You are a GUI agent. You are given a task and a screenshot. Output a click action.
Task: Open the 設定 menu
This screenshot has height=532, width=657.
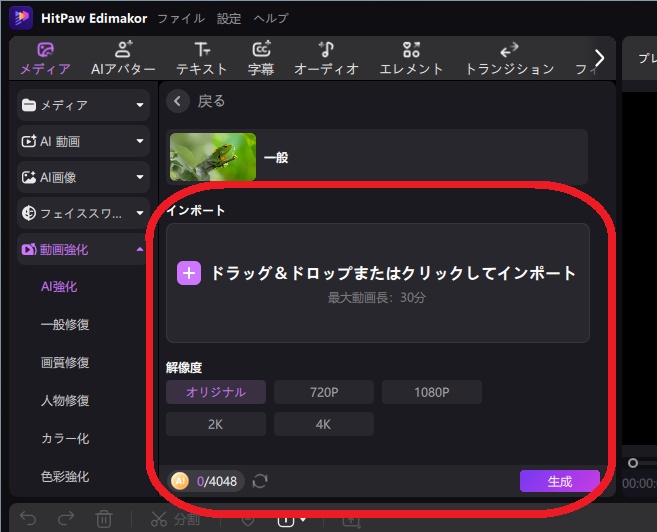click(x=228, y=18)
